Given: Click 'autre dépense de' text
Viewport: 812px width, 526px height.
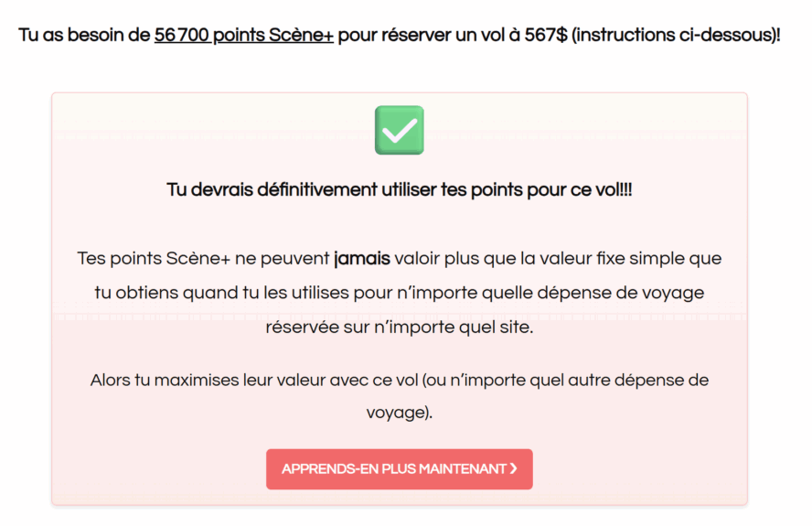Looking at the screenshot, I should point(638,380).
